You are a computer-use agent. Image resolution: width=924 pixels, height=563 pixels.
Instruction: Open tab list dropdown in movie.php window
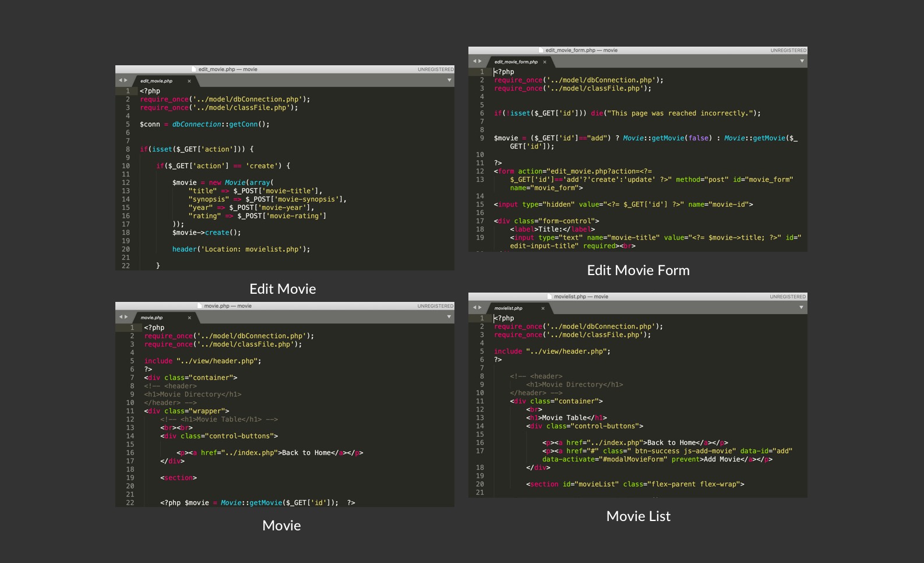[x=449, y=317]
